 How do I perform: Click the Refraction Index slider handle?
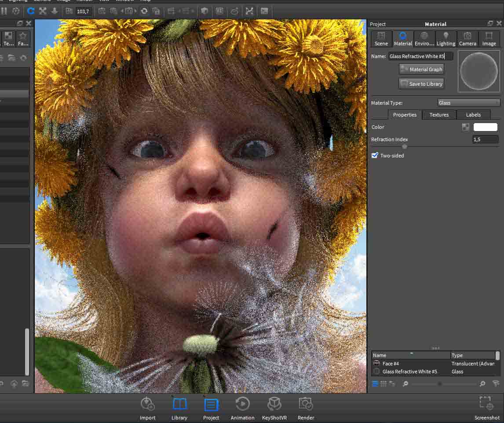coord(404,146)
